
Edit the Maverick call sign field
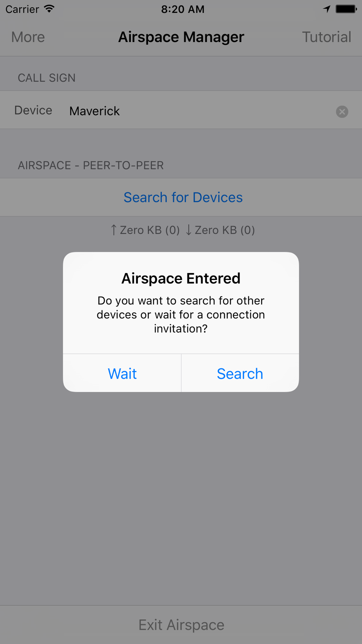point(199,111)
